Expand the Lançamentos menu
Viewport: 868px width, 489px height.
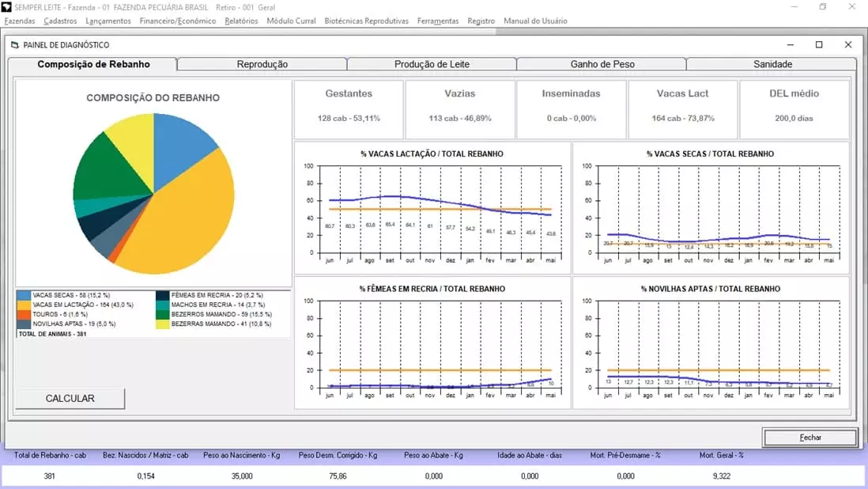[x=108, y=21]
